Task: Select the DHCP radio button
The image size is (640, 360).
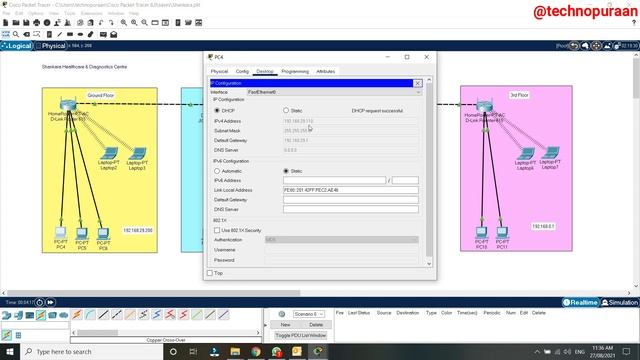Action: tap(217, 111)
